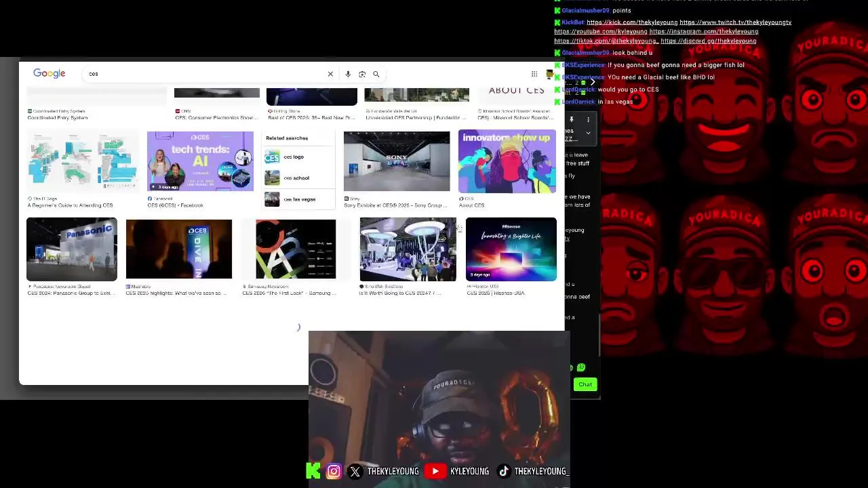This screenshot has width=868, height=488.
Task: Click KickBot username in chat
Action: [x=573, y=22]
